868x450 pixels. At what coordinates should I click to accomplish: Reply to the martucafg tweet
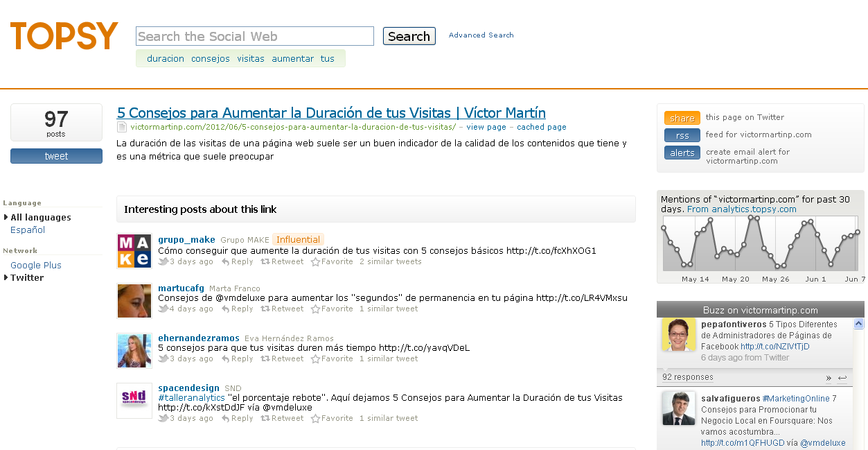point(237,309)
